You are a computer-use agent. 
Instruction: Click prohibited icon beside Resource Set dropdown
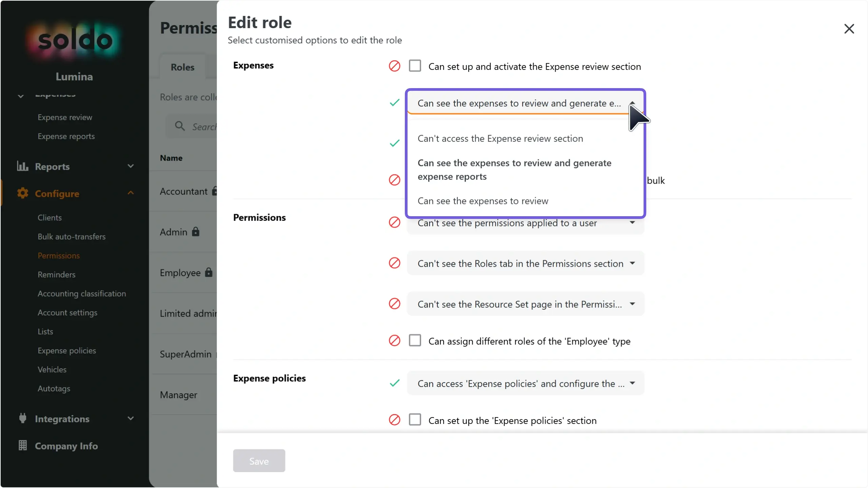pos(394,304)
